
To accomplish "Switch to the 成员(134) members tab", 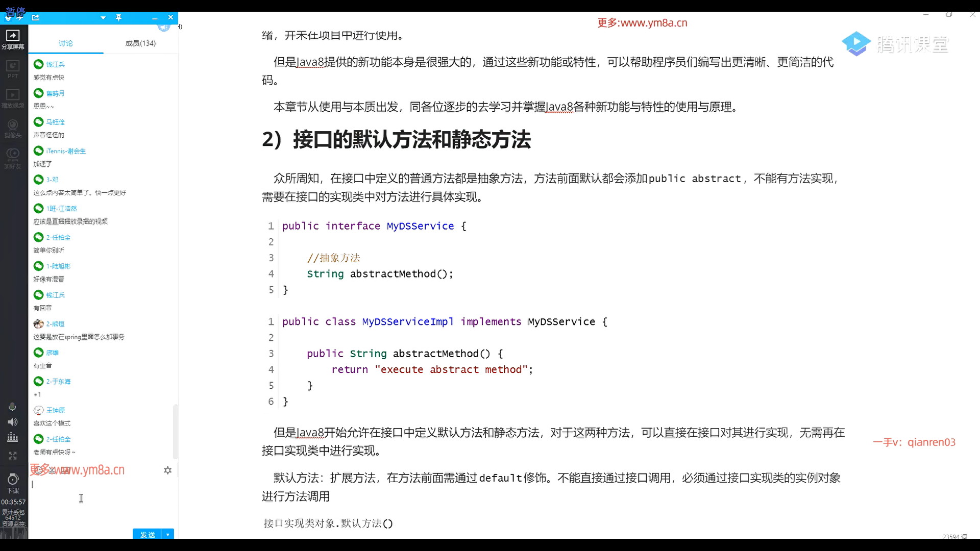I will 140,43.
